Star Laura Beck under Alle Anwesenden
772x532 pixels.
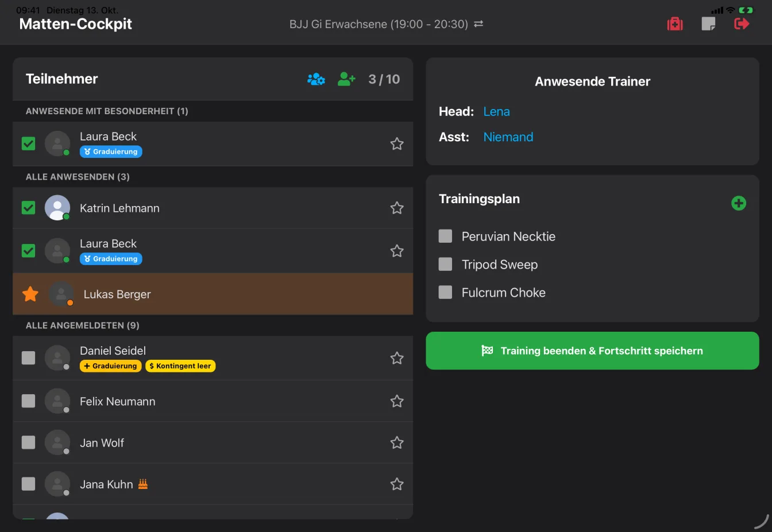pyautogui.click(x=397, y=251)
